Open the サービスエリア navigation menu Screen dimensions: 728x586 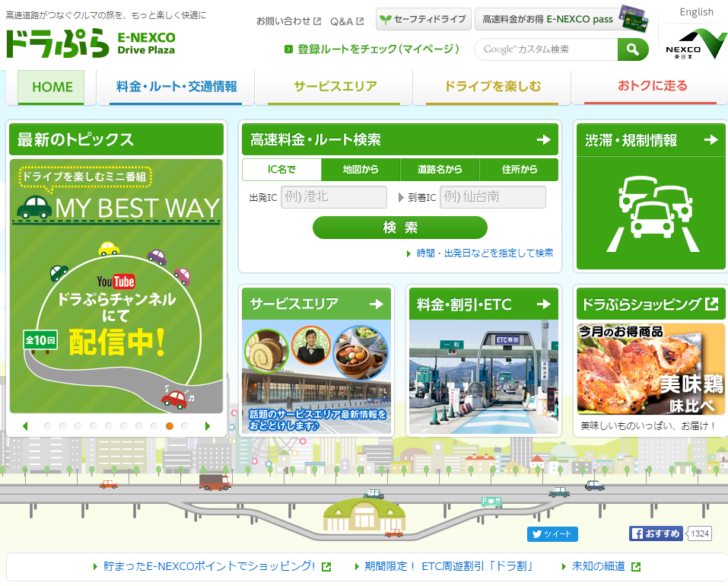334,87
